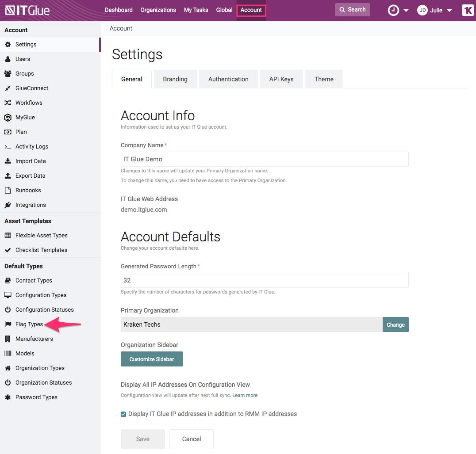Open the Settings gear in sidebar

click(x=27, y=44)
